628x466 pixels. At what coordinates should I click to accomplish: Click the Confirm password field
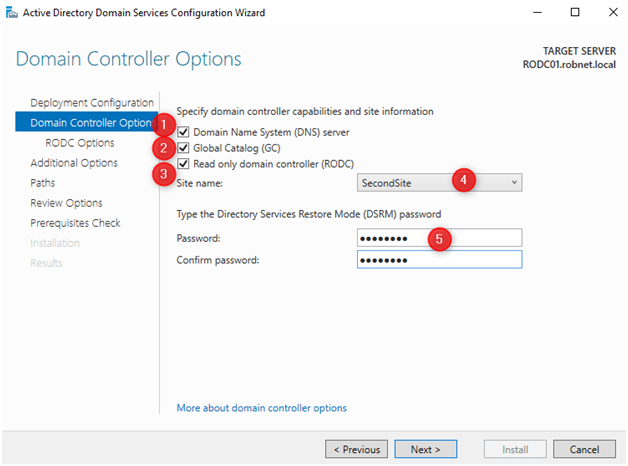[x=439, y=259]
